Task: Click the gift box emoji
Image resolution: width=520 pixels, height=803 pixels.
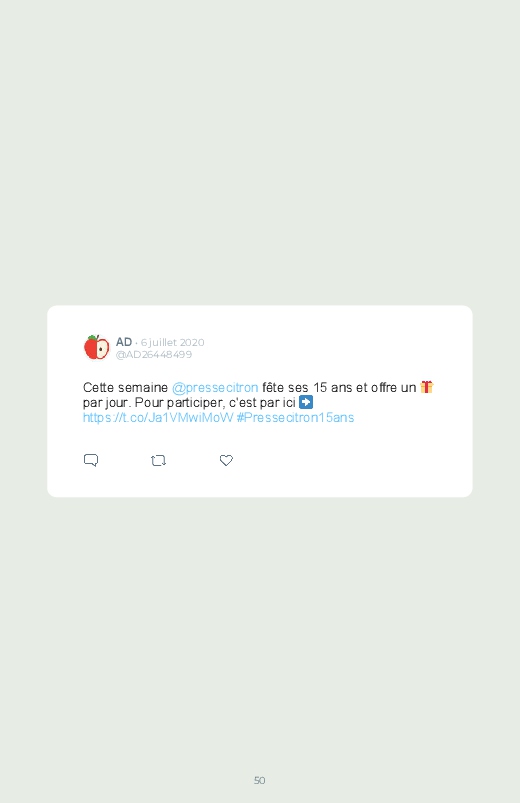Action: 427,387
